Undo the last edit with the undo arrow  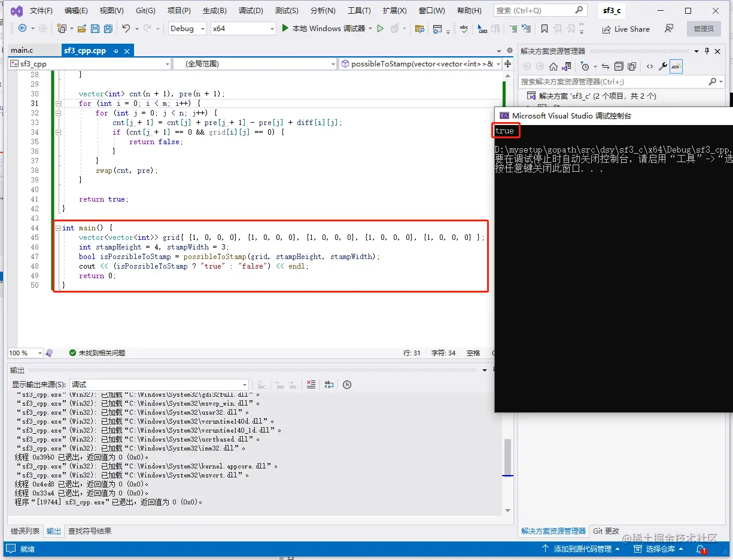coord(126,28)
